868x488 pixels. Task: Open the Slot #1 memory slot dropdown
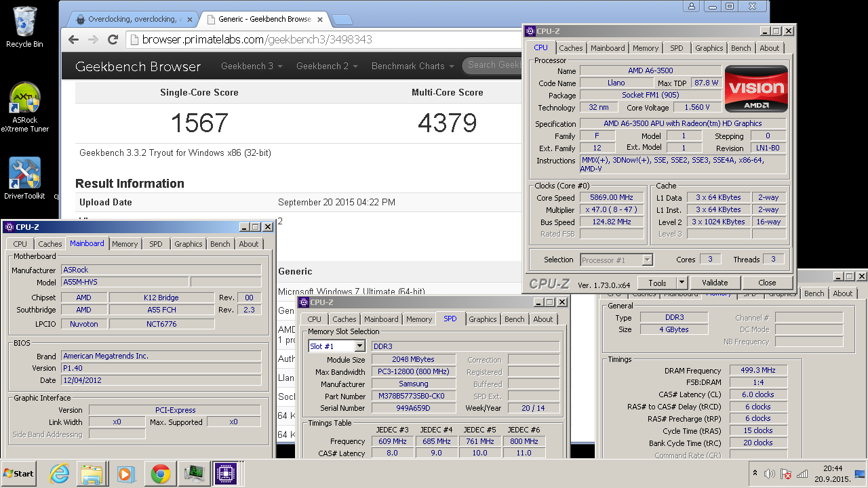tap(360, 346)
